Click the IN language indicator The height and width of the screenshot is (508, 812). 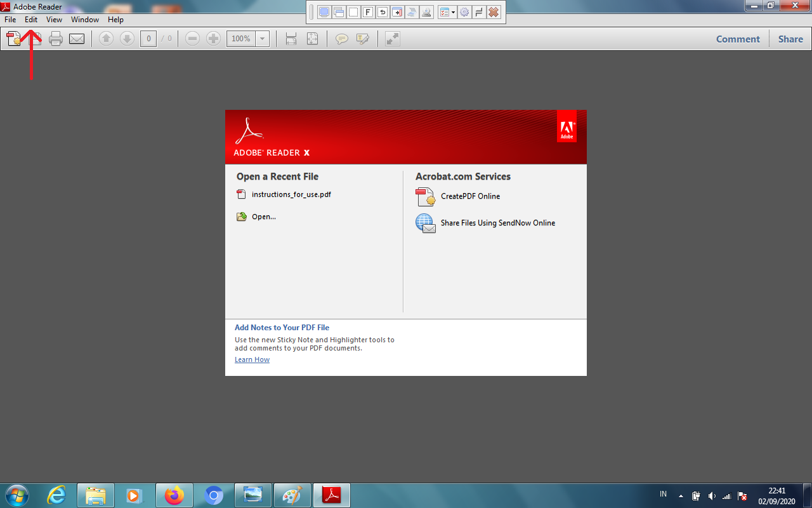[x=663, y=494]
